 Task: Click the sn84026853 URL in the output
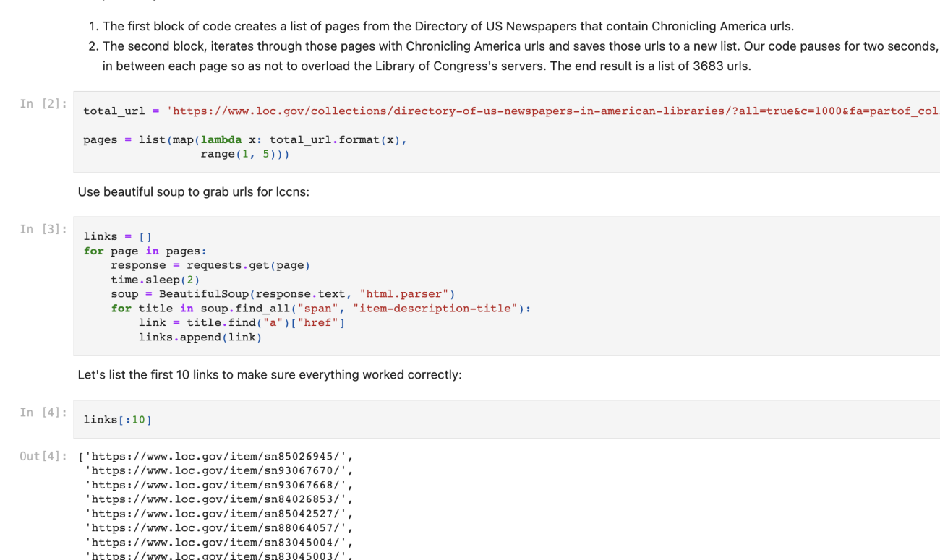pos(219,499)
